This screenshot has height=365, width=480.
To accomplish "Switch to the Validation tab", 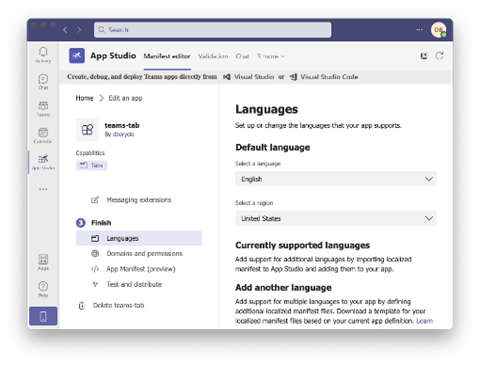I will pyautogui.click(x=213, y=56).
